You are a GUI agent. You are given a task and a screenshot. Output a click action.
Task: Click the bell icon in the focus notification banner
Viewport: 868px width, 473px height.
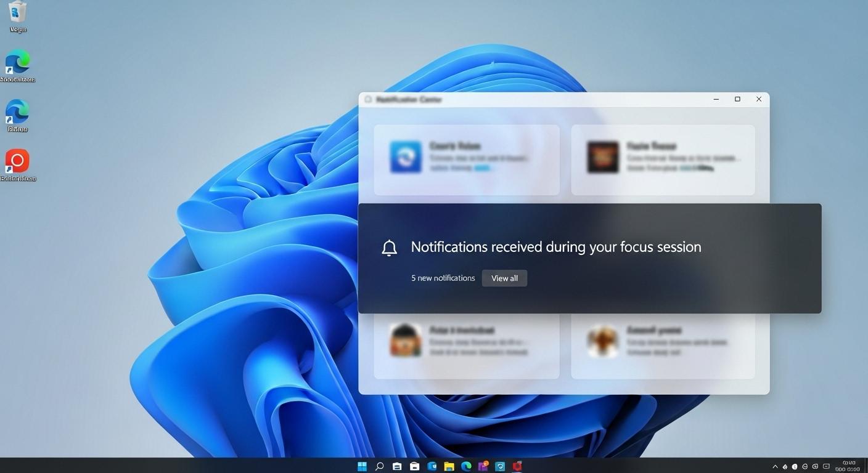coord(389,247)
